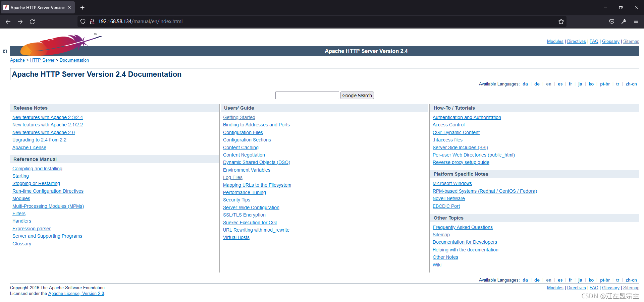The width and height of the screenshot is (644, 302).
Task: Open CGI: Dynamic Content tutorial
Action: point(456,132)
